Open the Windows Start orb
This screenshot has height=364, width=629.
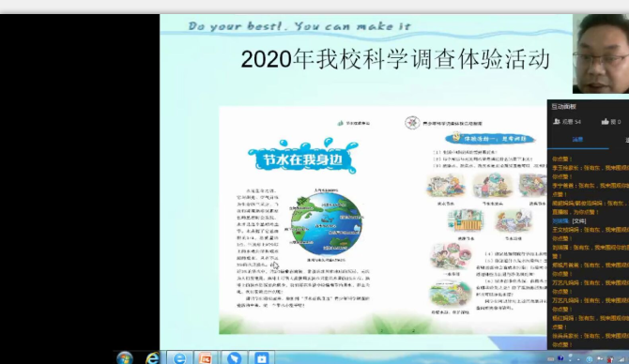click(x=125, y=358)
